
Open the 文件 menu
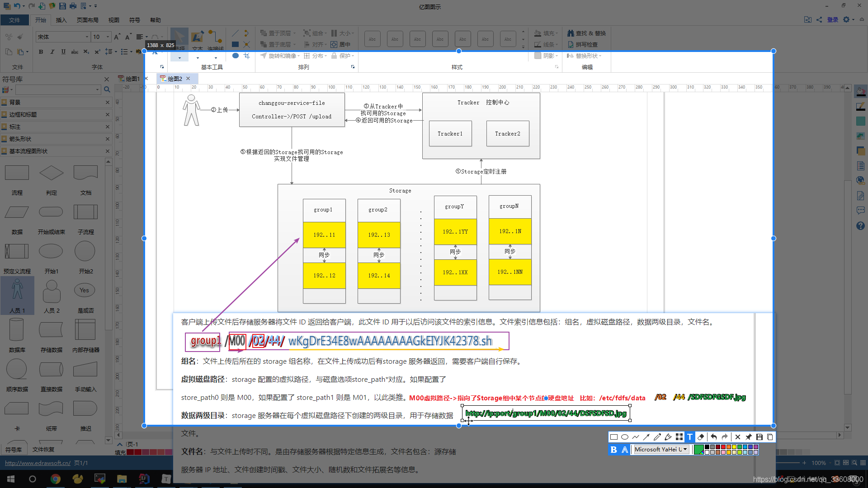pos(14,20)
